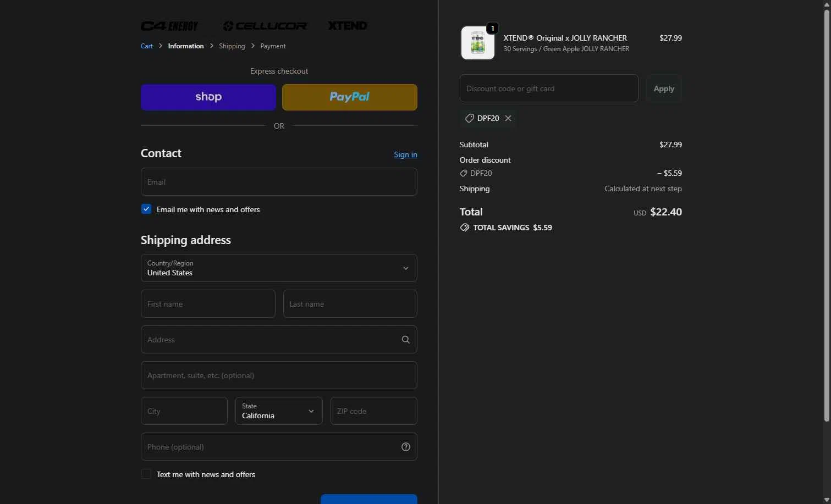Focus the Address field
The height and width of the screenshot is (504, 831).
(x=279, y=340)
